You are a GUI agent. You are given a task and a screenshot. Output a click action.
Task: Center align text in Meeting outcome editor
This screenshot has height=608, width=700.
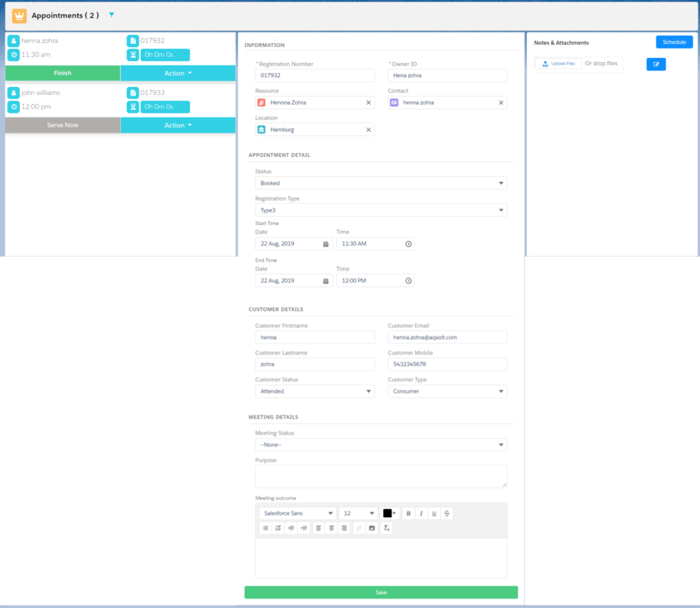click(x=331, y=528)
